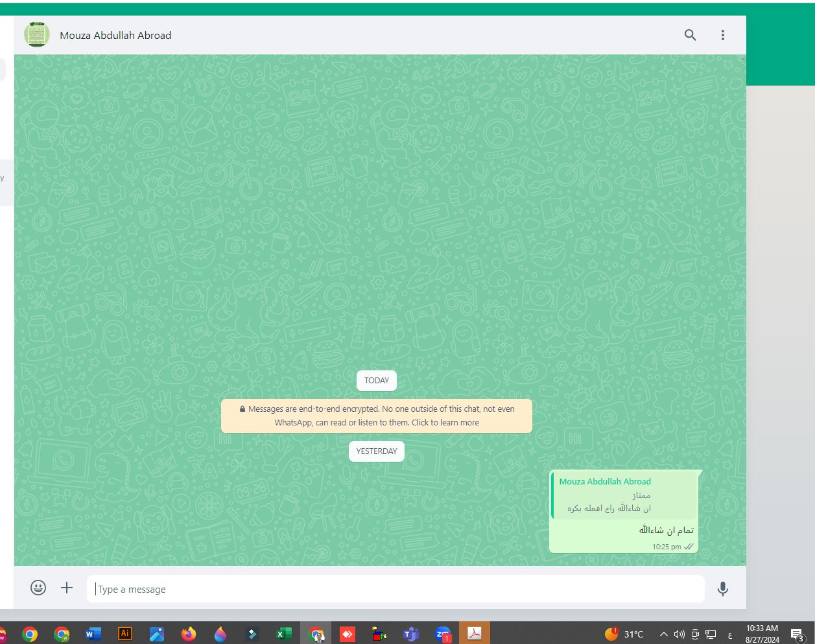
Task: Open the red and blue app next to AnyDesk
Action: point(379,634)
